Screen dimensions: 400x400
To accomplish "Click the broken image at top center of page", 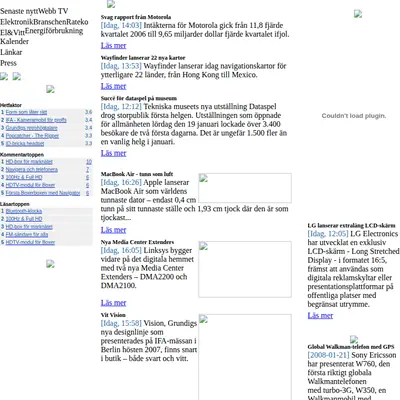I will (111, 4).
